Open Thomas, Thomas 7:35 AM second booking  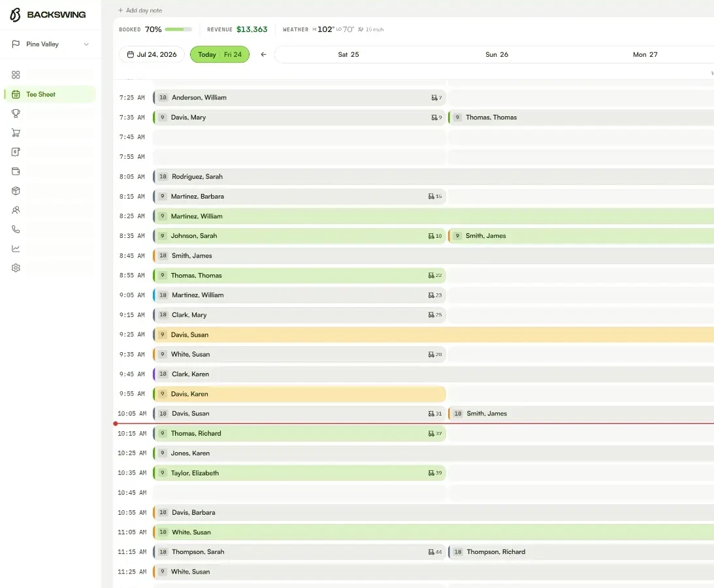coord(581,118)
